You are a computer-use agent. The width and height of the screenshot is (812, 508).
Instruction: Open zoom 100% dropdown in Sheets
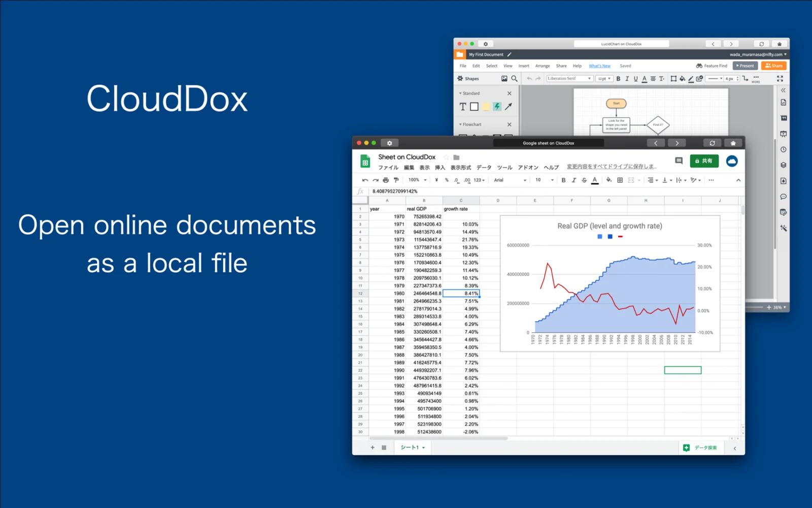[x=418, y=180]
